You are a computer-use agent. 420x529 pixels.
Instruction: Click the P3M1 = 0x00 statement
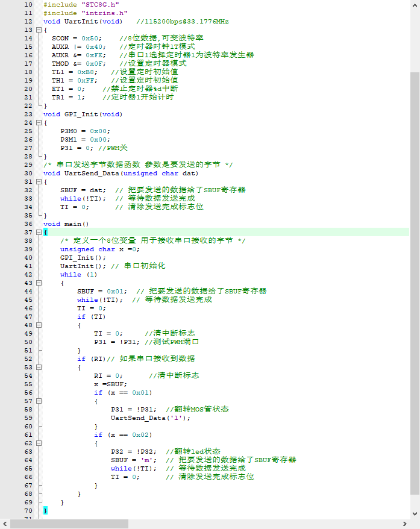click(85, 139)
